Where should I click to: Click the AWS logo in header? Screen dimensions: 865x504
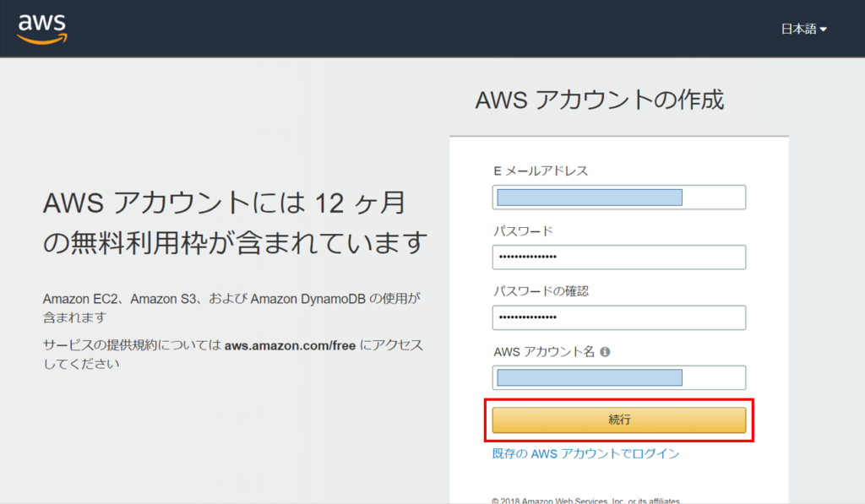point(42,28)
